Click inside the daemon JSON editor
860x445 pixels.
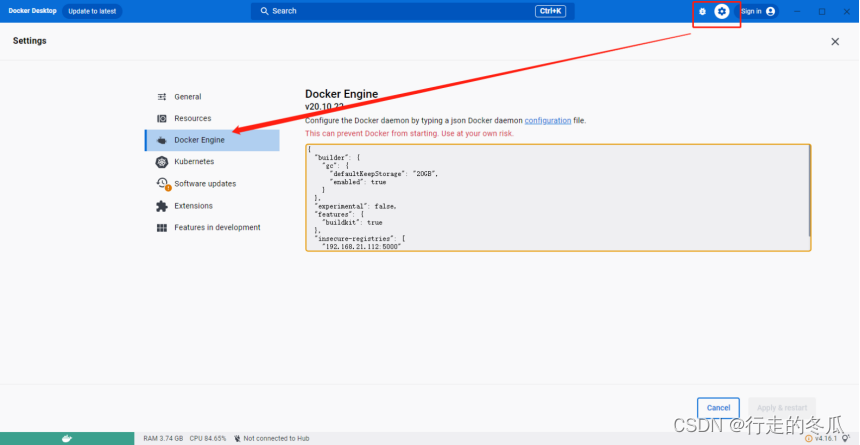point(558,198)
